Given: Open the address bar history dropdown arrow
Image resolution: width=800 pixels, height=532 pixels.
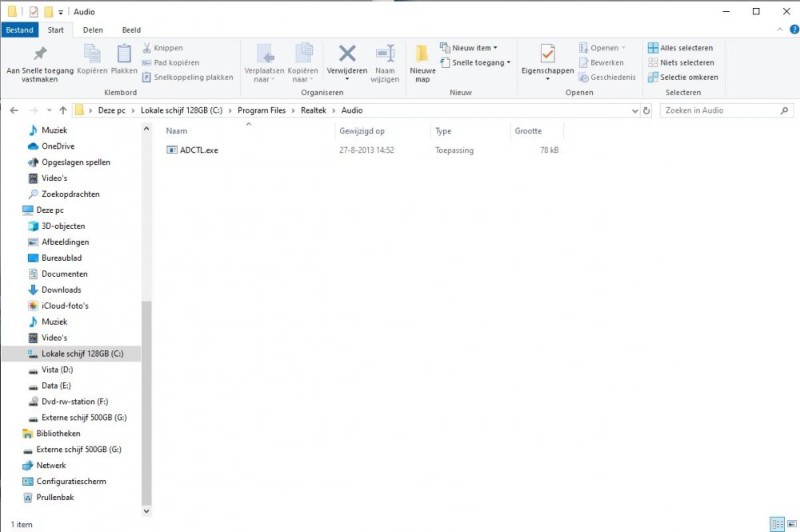Looking at the screenshot, I should [634, 110].
